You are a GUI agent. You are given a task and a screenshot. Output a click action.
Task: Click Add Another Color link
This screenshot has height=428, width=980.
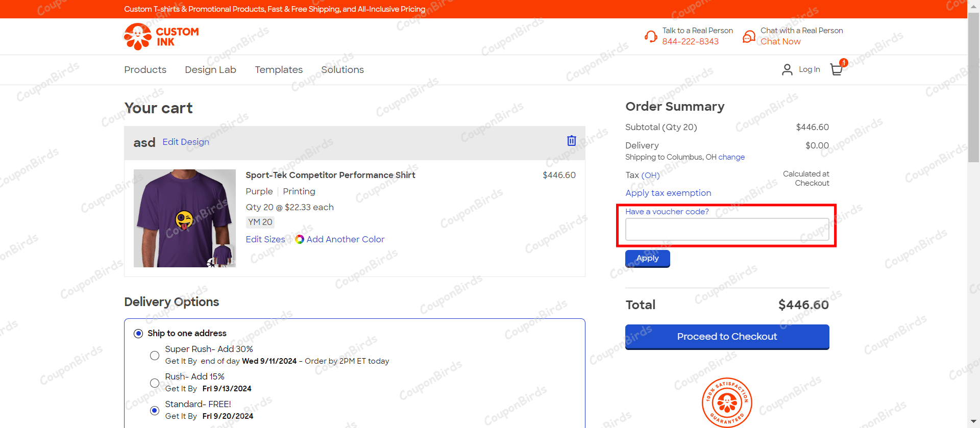coord(346,239)
